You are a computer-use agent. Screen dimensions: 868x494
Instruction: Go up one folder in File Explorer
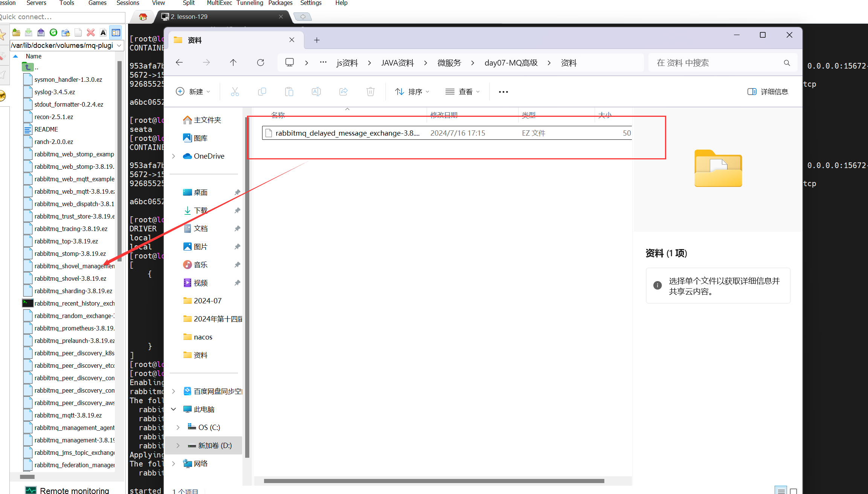[x=233, y=63]
